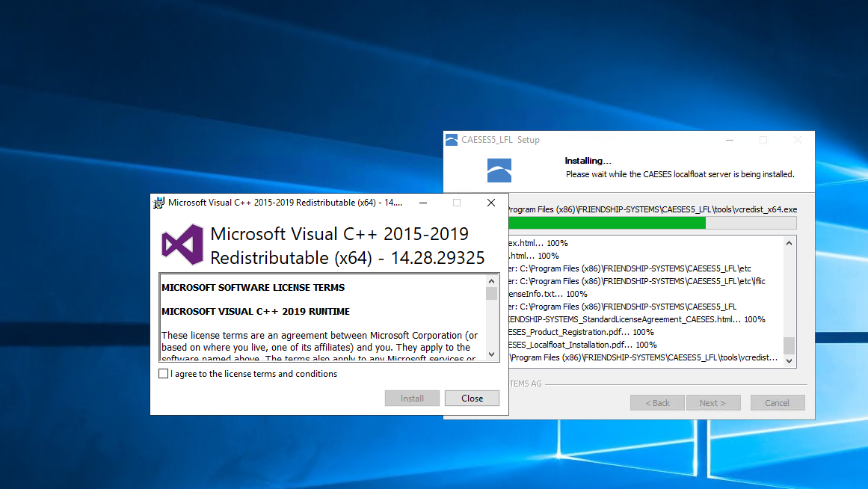Click license text scroll up arrow
868x489 pixels.
point(491,281)
